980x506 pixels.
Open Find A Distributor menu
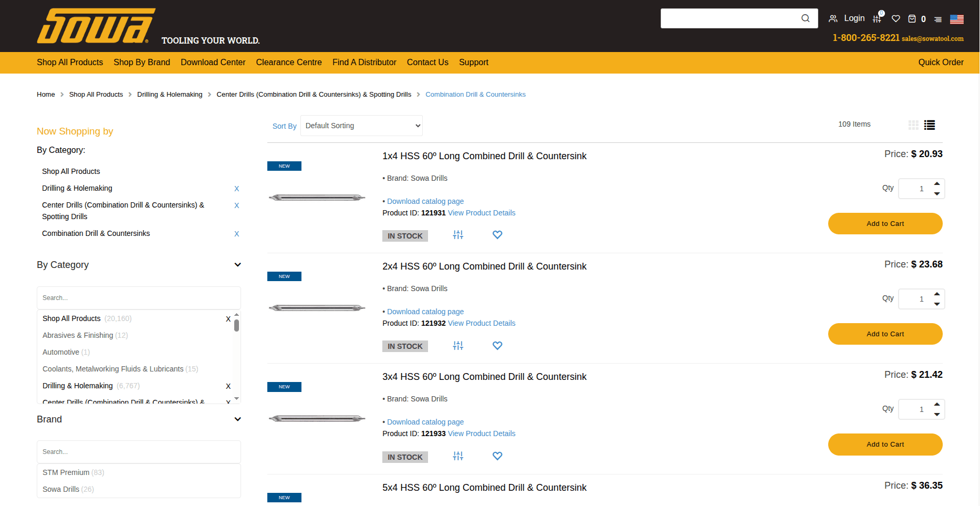point(364,62)
